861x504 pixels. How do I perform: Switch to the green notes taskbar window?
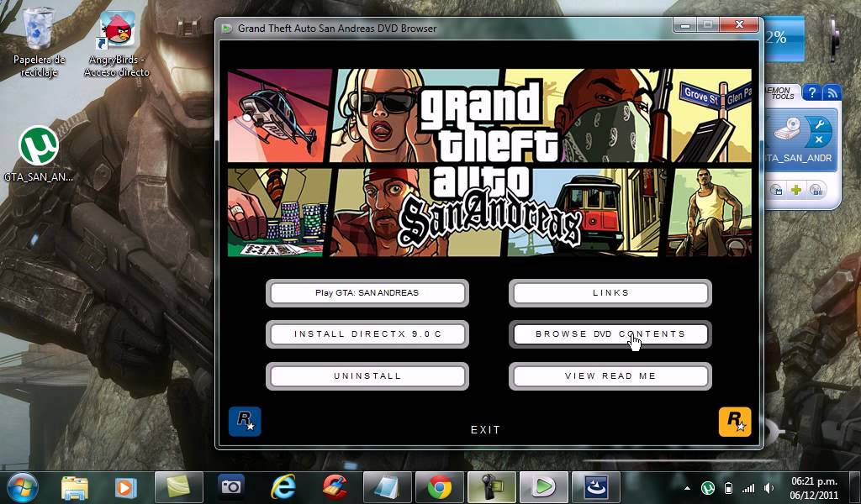pos(178,487)
